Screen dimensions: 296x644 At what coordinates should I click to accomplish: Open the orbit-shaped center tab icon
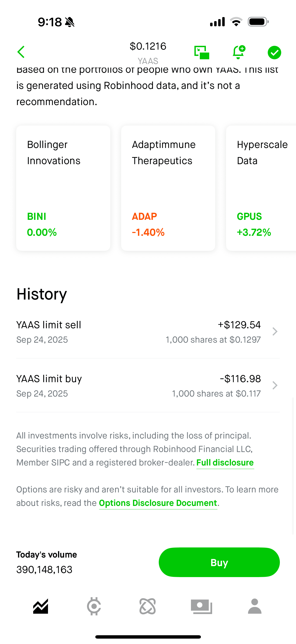[148, 606]
